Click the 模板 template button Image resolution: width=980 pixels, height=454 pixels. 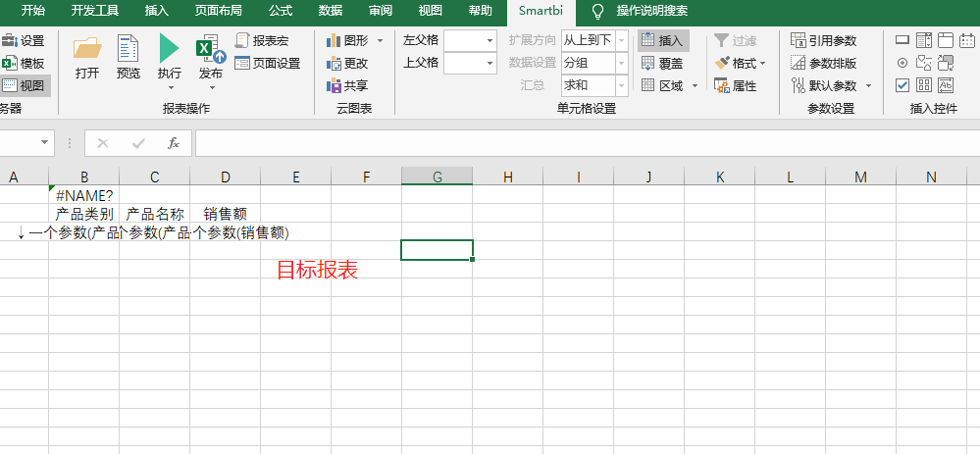click(24, 64)
